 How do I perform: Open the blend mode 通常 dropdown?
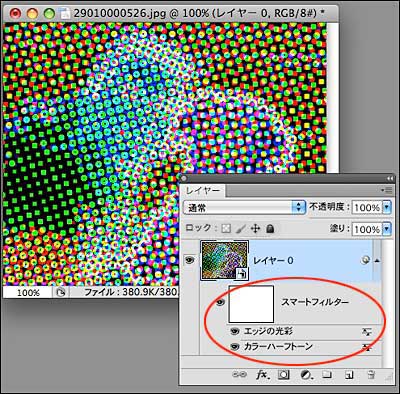tap(244, 207)
